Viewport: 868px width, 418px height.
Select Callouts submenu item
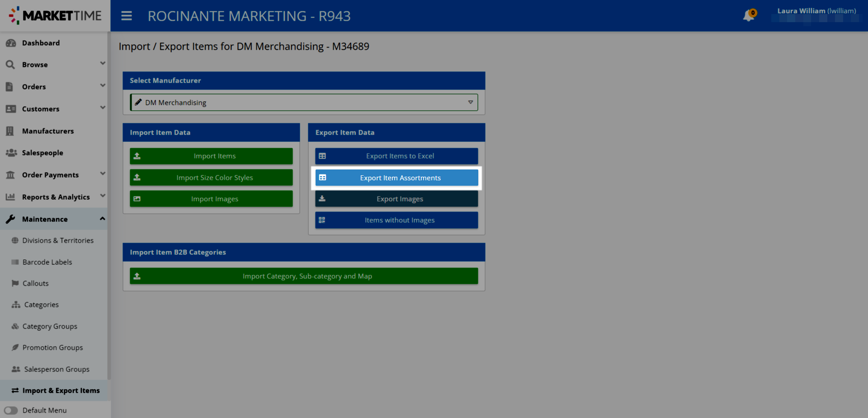coord(54,283)
